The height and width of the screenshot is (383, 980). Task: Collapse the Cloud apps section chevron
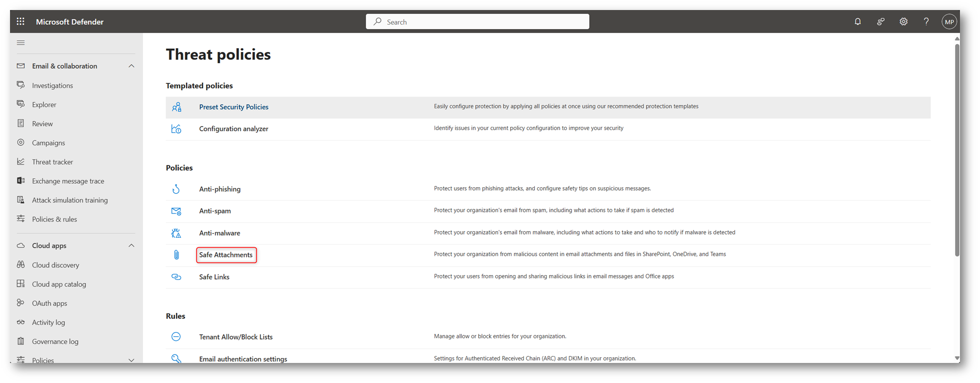point(131,245)
